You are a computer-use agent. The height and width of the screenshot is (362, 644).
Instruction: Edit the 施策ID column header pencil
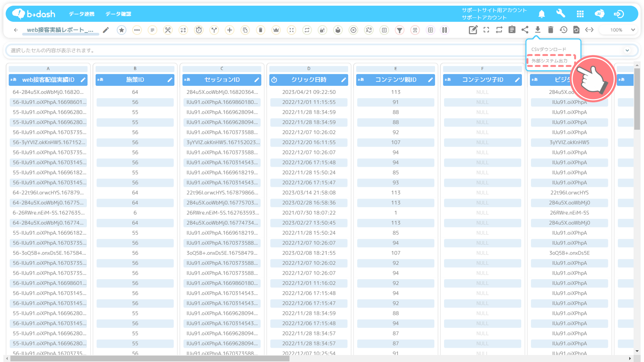170,79
